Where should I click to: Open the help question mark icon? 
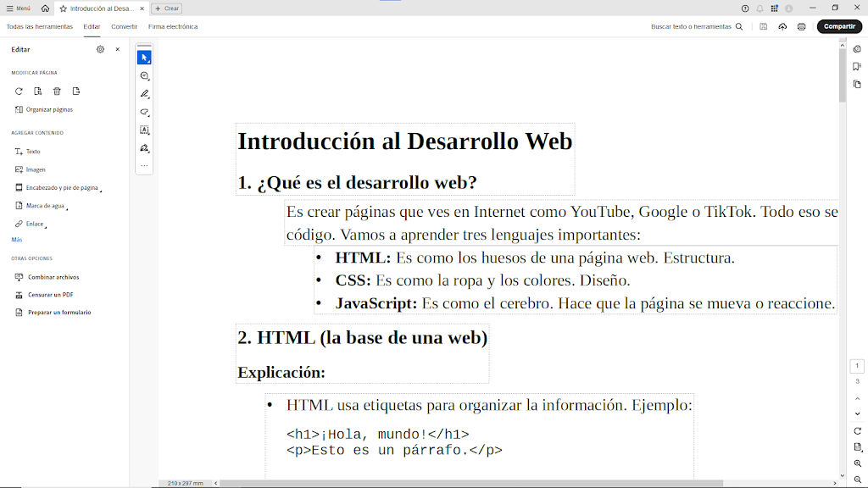point(745,8)
